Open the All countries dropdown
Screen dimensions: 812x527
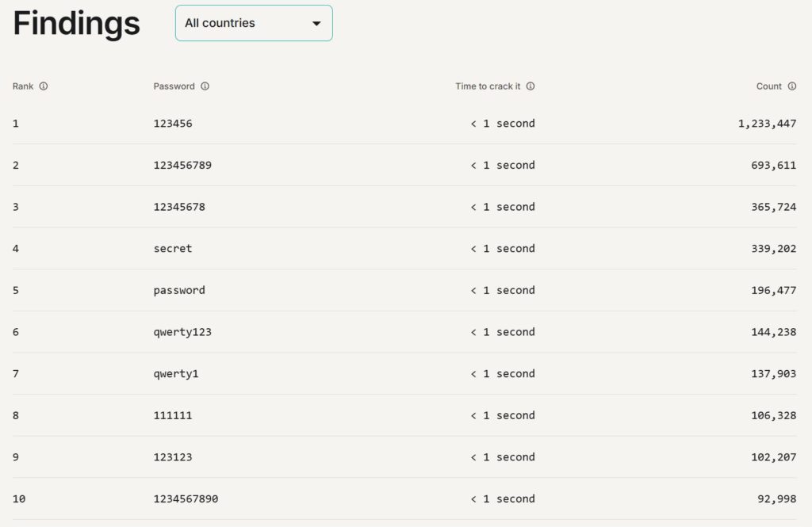(254, 23)
